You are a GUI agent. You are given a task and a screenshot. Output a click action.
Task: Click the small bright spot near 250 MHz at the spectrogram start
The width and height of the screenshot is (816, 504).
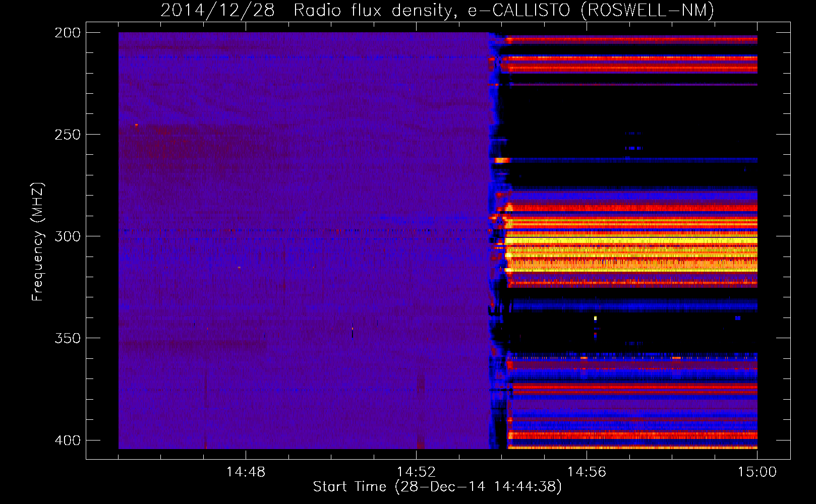pos(136,124)
